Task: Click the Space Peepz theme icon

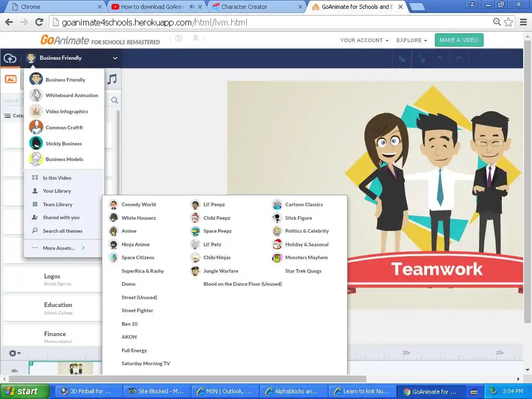Action: click(195, 231)
